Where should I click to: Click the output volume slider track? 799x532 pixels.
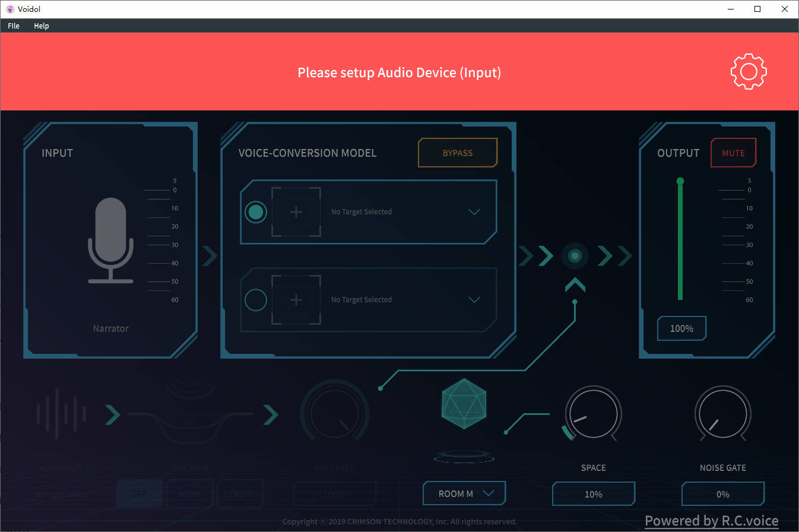point(680,240)
